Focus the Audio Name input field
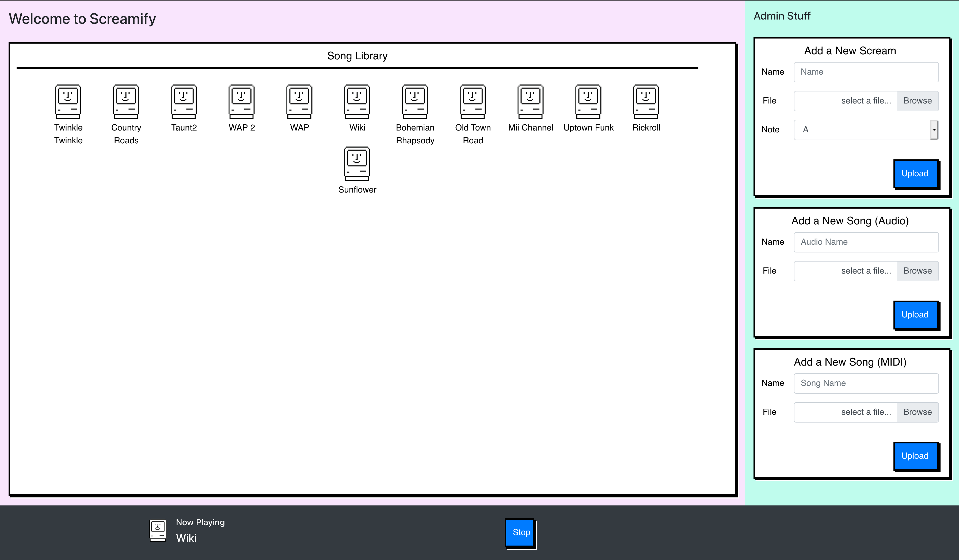This screenshot has height=560, width=959. [866, 242]
